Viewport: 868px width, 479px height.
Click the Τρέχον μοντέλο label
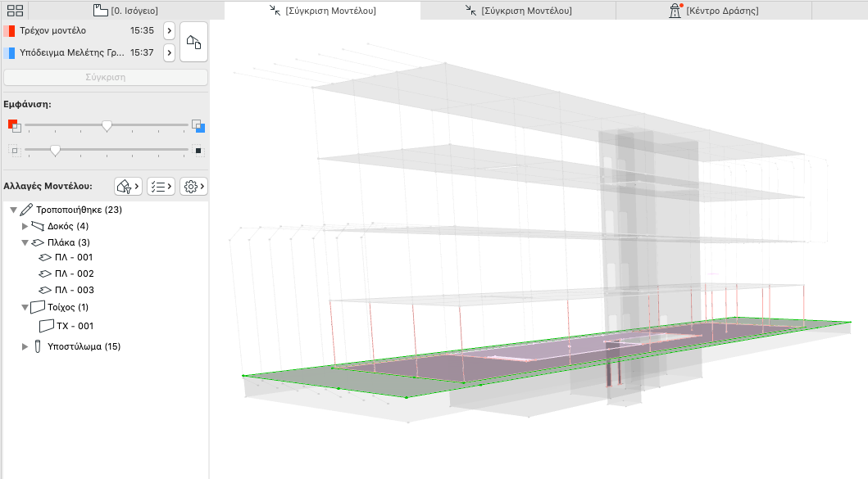[52, 31]
